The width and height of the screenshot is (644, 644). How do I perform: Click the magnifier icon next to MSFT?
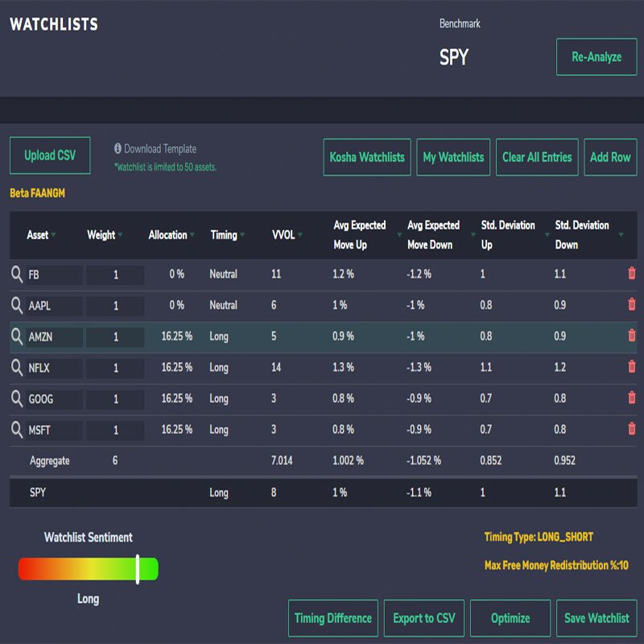tap(16, 430)
